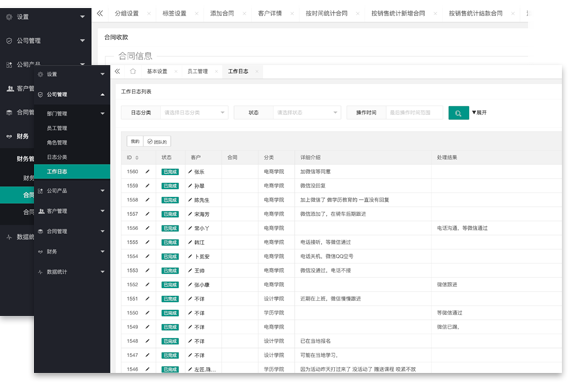Click the 已完成 status badge for row 1553

[x=170, y=271]
